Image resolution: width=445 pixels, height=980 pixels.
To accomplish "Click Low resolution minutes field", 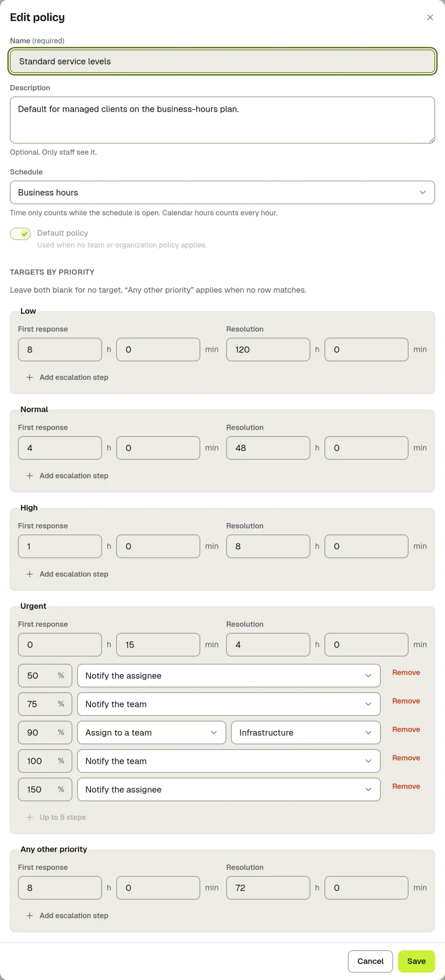I will (366, 350).
